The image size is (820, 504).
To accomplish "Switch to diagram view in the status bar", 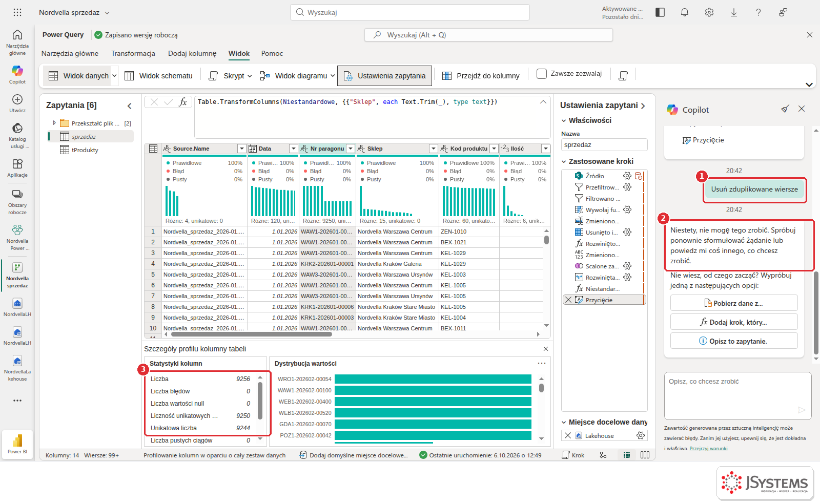I will 603,455.
